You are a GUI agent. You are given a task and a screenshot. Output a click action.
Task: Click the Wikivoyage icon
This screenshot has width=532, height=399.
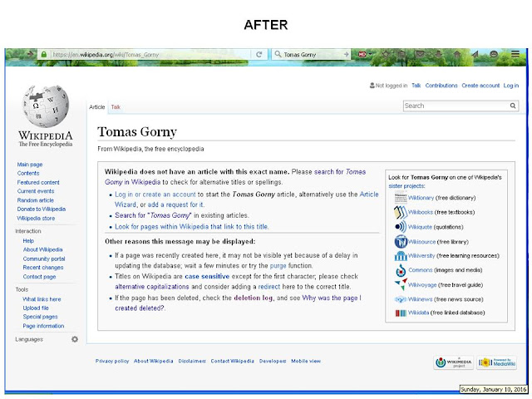401,284
